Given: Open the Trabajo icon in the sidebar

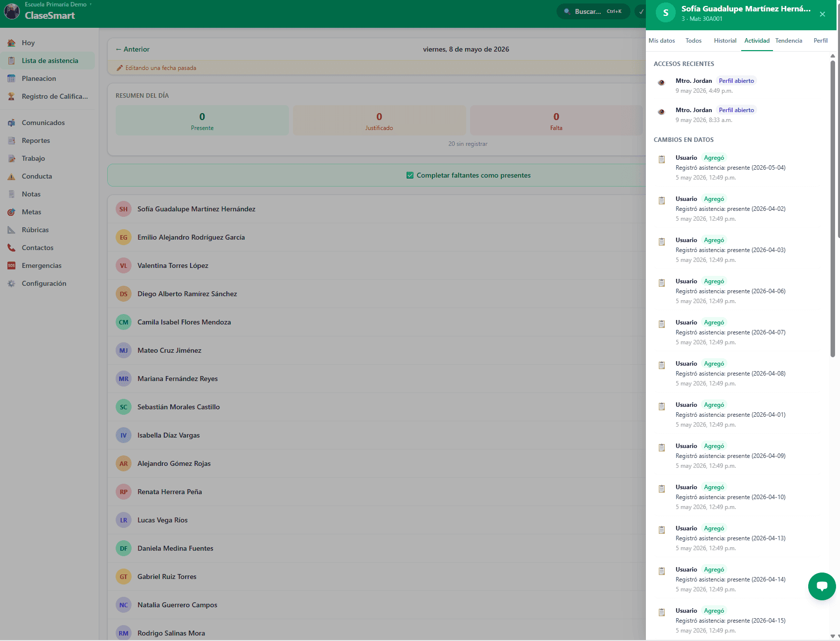Looking at the screenshot, I should [11, 158].
